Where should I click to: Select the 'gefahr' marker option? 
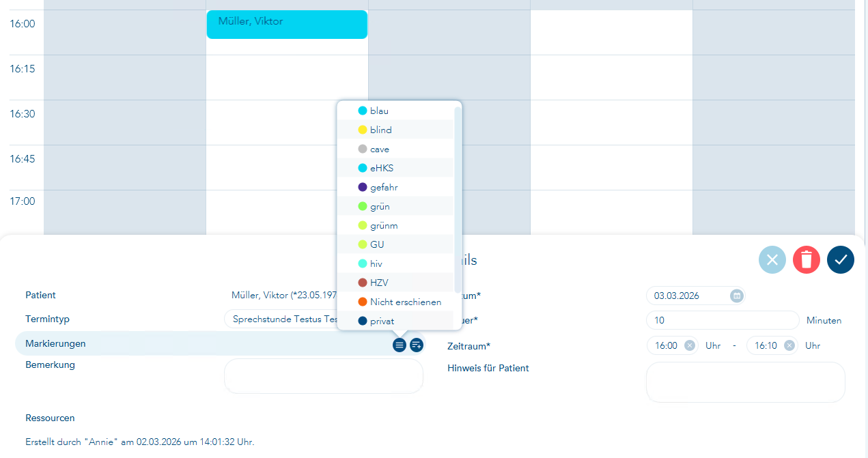pos(384,187)
